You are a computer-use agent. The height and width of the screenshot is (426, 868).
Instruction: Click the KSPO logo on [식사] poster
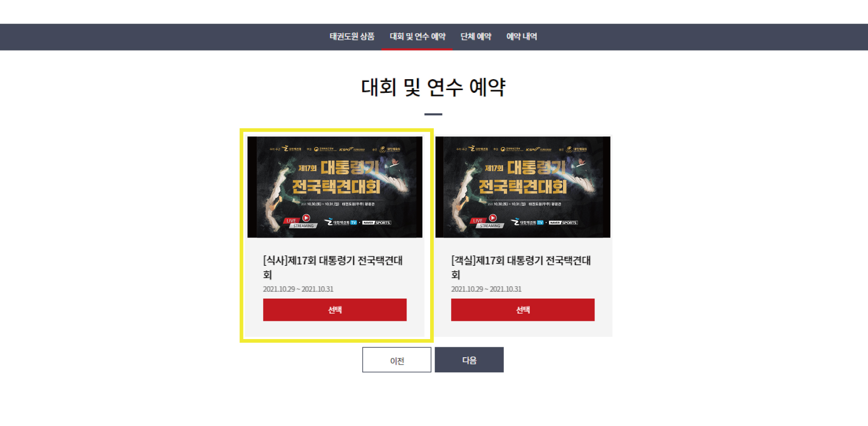352,149
